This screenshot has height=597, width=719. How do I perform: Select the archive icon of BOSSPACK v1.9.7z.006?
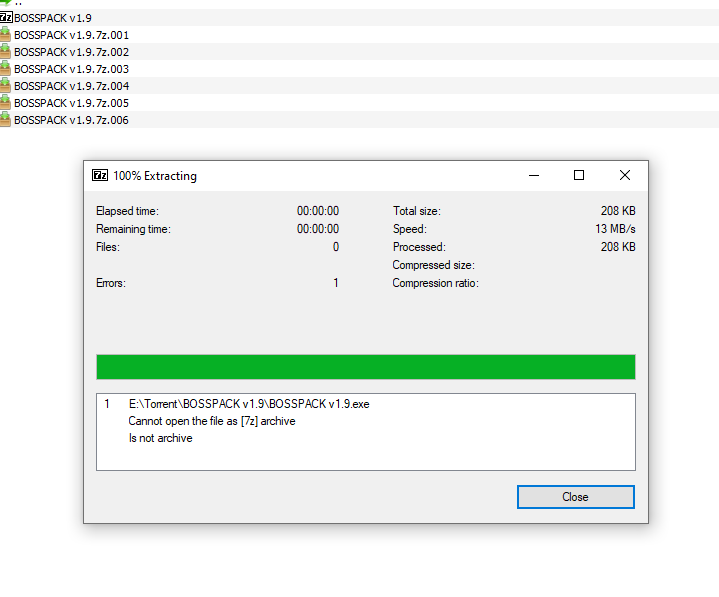coord(5,120)
